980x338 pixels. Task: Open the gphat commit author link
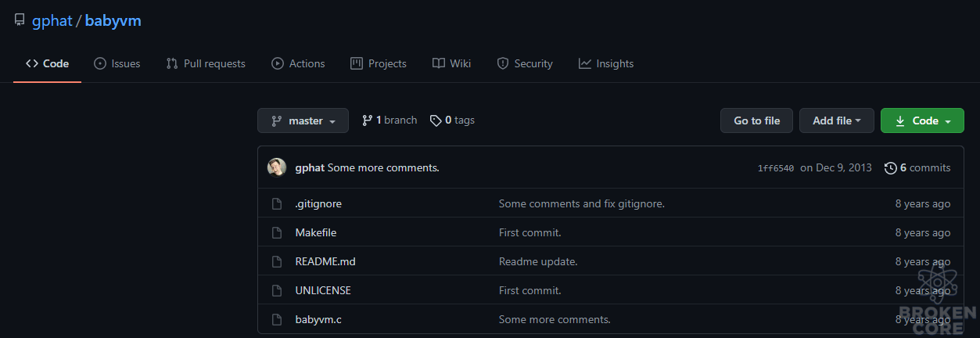click(310, 167)
